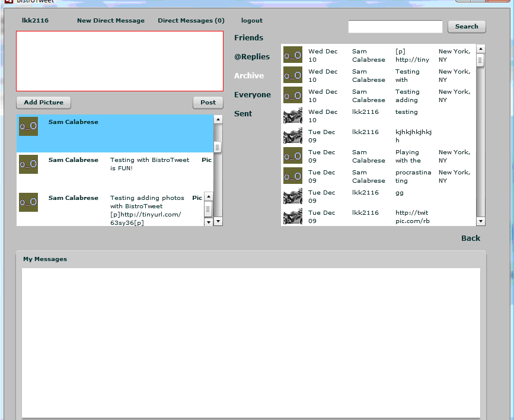Screen dimensions: 514x420
Task: Click down arrow of left list scrollbar
Action: pyautogui.click(x=218, y=221)
